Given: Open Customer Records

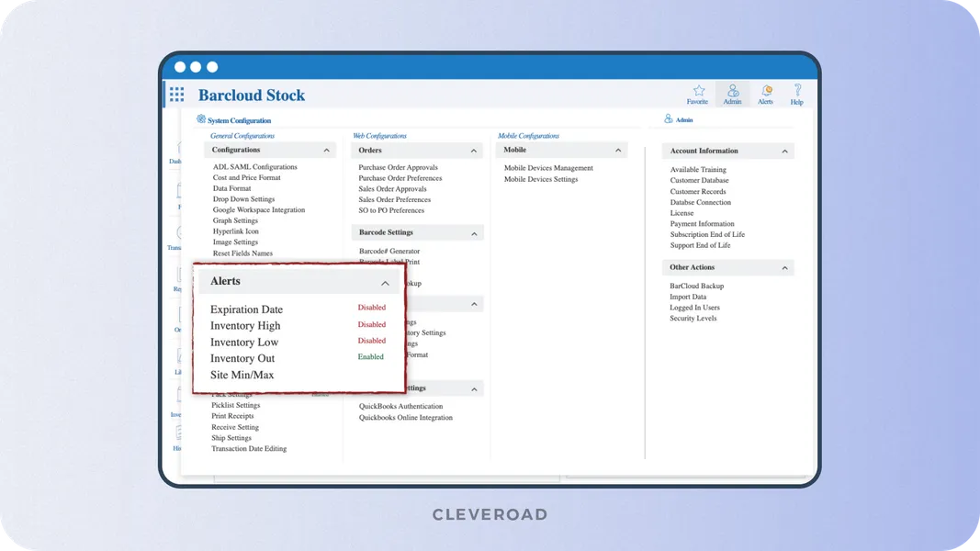Looking at the screenshot, I should click(x=698, y=192).
